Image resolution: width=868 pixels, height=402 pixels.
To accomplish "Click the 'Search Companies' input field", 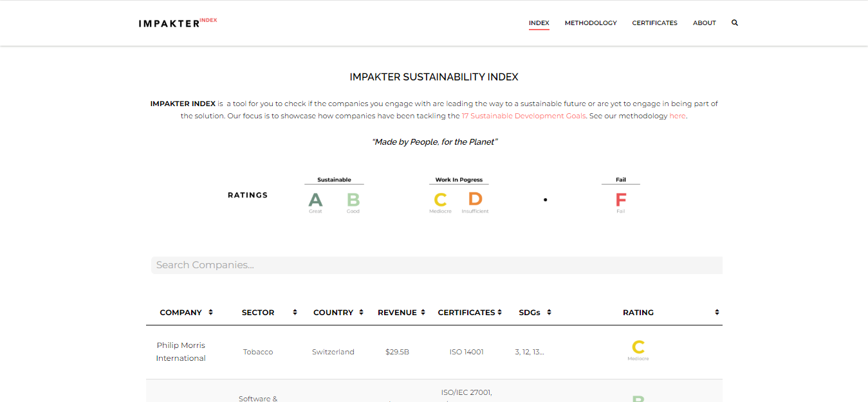I will [436, 264].
